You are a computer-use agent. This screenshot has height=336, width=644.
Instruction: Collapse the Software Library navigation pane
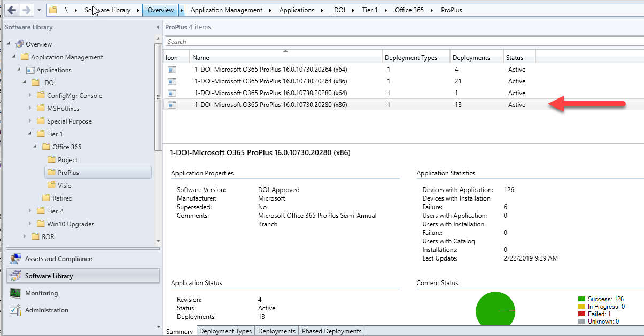(158, 27)
